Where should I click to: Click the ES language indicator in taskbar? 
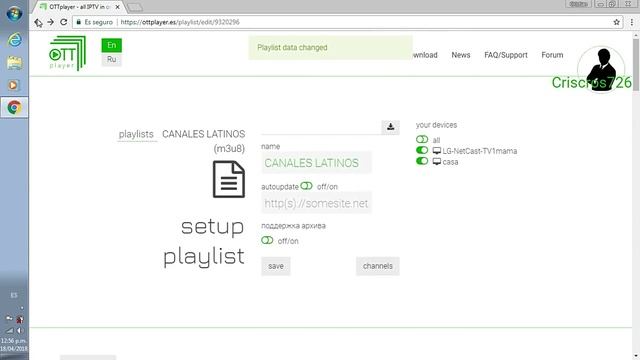click(14, 295)
